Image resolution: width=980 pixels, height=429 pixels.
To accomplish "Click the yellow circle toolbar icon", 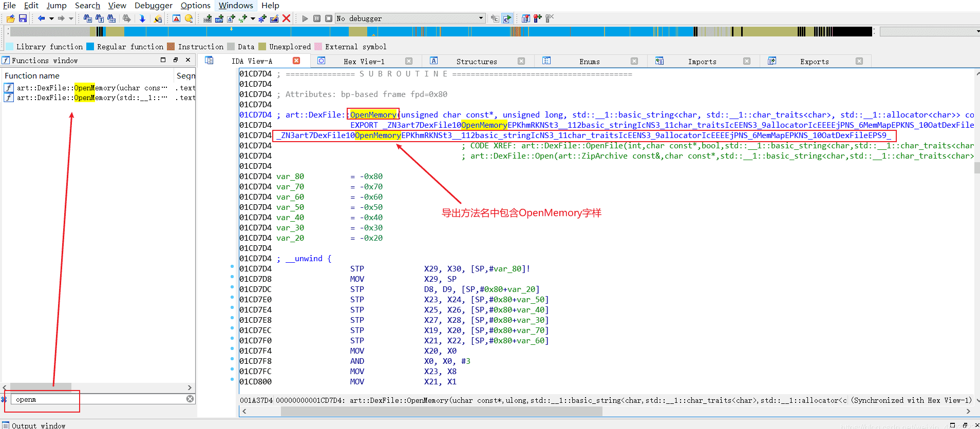I will (189, 18).
